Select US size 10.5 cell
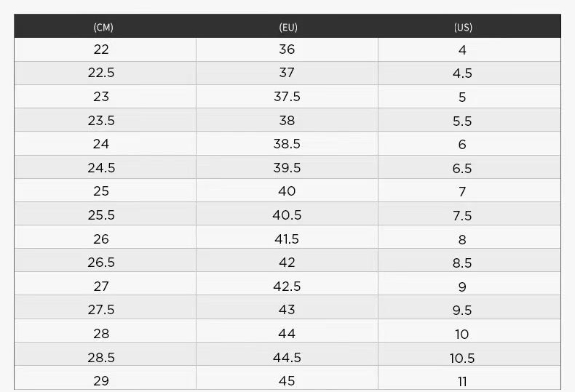This screenshot has width=575, height=392. coord(462,359)
